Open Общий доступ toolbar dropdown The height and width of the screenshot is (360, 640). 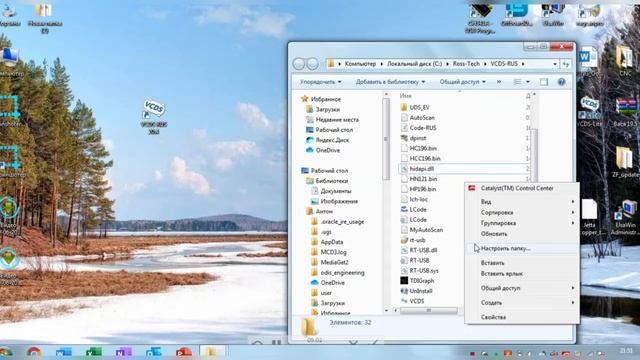pos(462,82)
